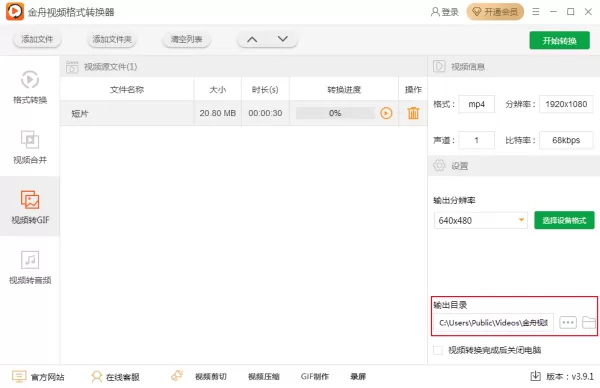Viewport: 600px width, 388px height.
Task: Switch to the 视频合并 sidebar tab
Action: point(30,147)
